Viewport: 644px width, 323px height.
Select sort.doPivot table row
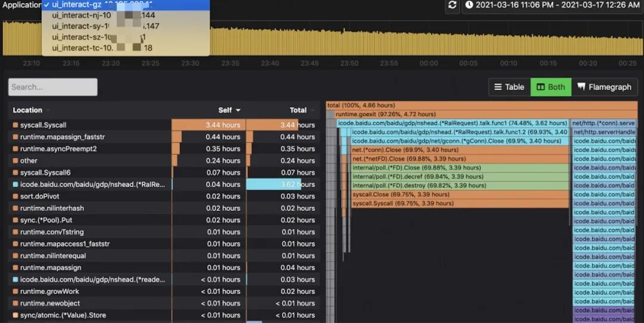[164, 196]
